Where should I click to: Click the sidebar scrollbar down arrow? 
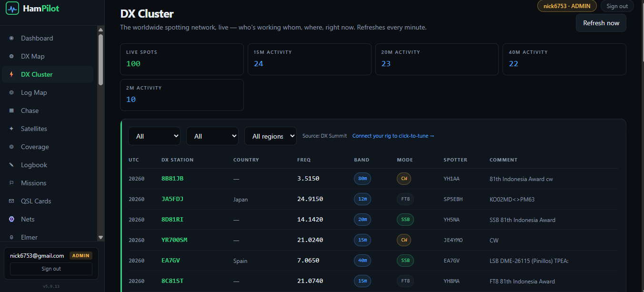tap(101, 237)
